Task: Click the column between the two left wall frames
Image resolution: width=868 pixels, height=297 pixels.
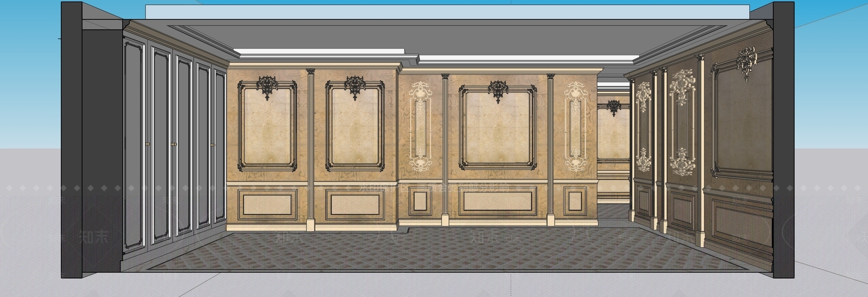Action: [311, 149]
